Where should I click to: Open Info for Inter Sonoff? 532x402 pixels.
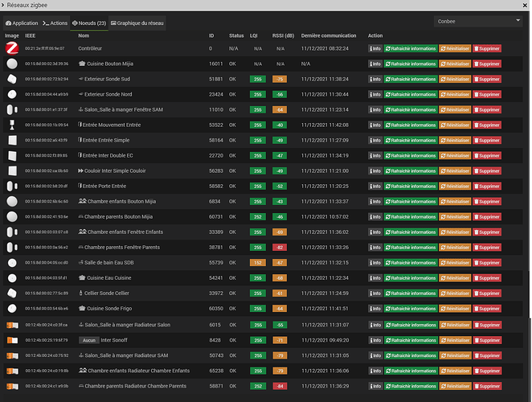[375, 340]
